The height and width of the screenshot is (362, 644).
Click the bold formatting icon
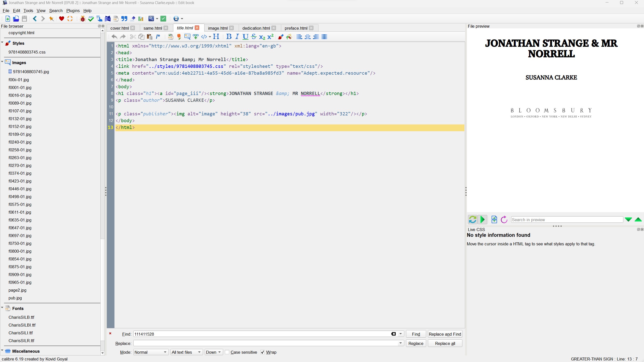(x=229, y=37)
